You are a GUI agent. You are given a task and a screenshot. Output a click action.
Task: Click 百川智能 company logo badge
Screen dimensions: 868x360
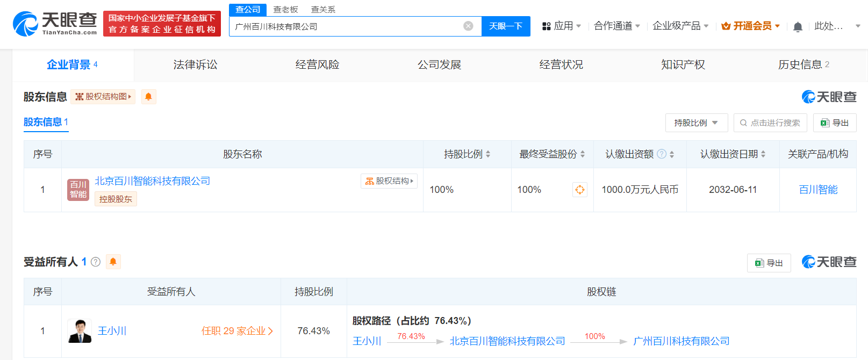click(x=78, y=190)
